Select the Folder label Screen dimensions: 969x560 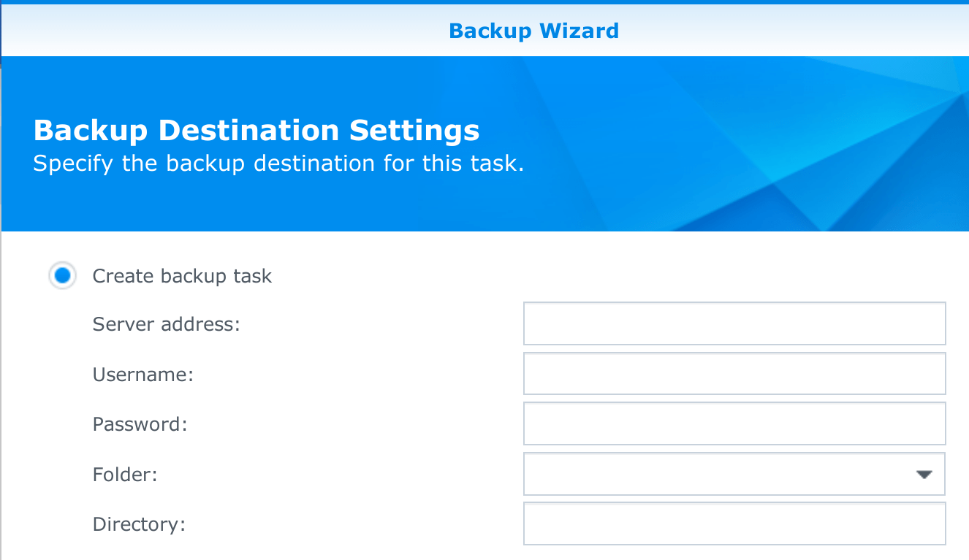click(124, 475)
